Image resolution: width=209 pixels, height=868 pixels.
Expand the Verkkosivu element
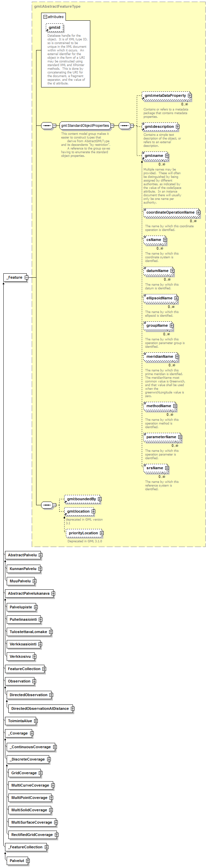(x=34, y=657)
